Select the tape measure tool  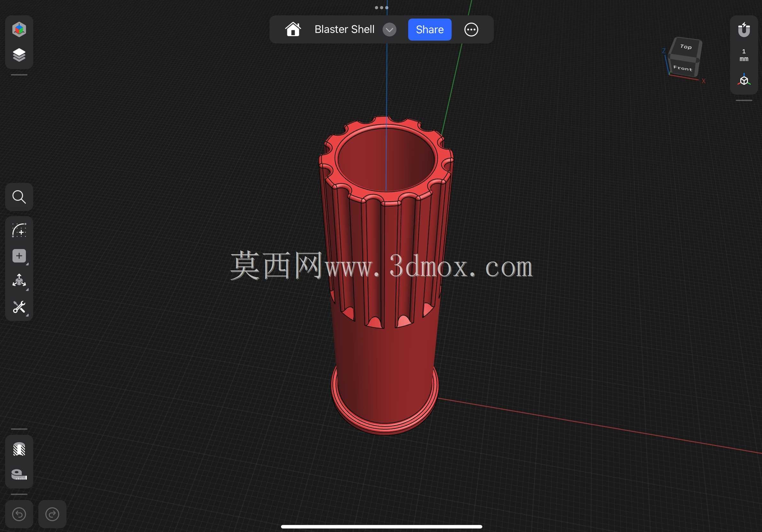point(19,474)
